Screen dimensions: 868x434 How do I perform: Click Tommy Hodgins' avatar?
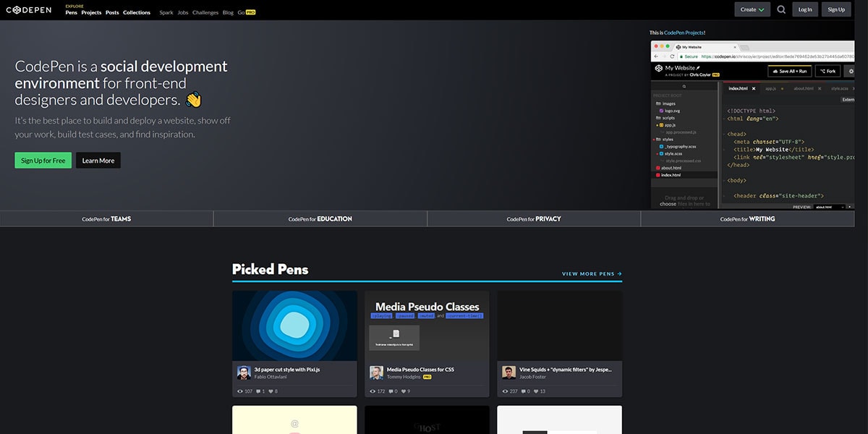tap(376, 373)
